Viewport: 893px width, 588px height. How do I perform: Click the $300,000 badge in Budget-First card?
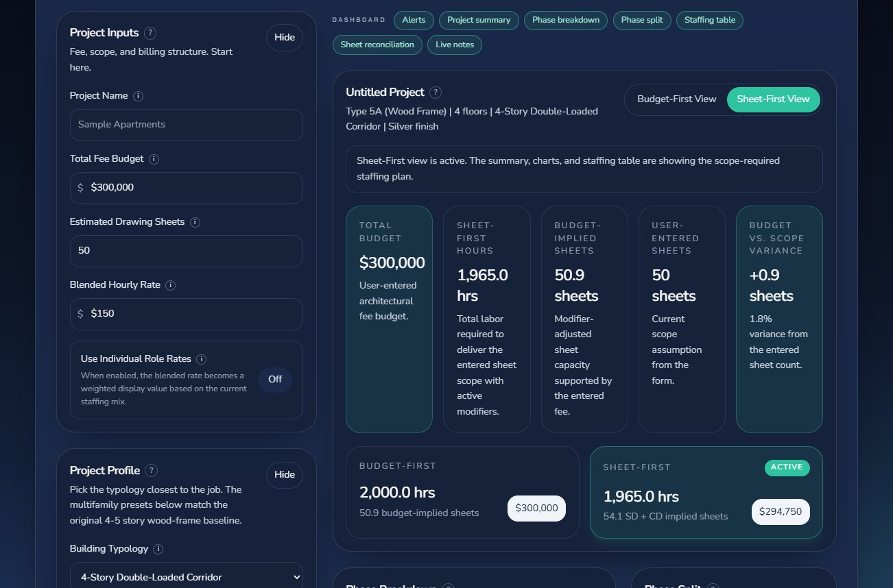(536, 509)
